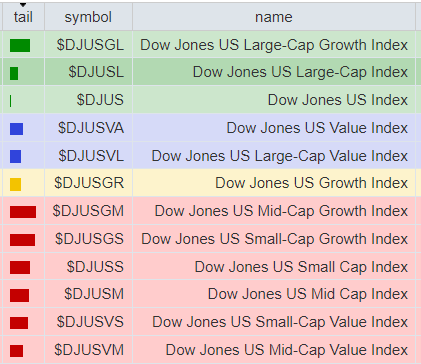The width and height of the screenshot is (421, 364).
Task: Click the tail column header label
Action: (23, 17)
